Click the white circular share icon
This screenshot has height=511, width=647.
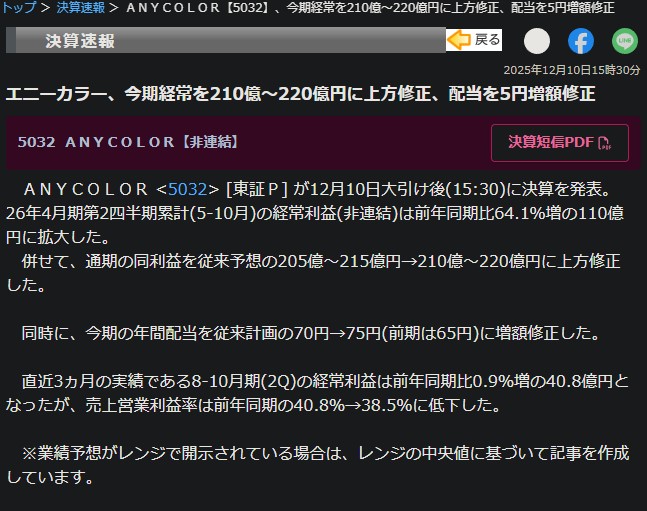coord(537,41)
